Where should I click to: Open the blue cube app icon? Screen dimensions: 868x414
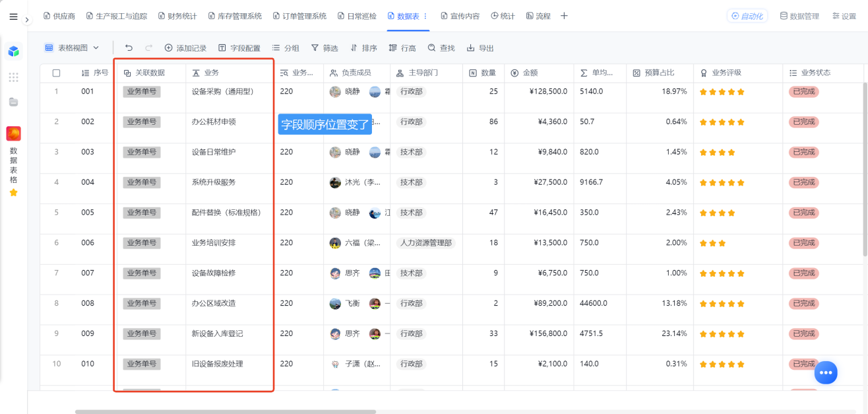click(x=14, y=51)
